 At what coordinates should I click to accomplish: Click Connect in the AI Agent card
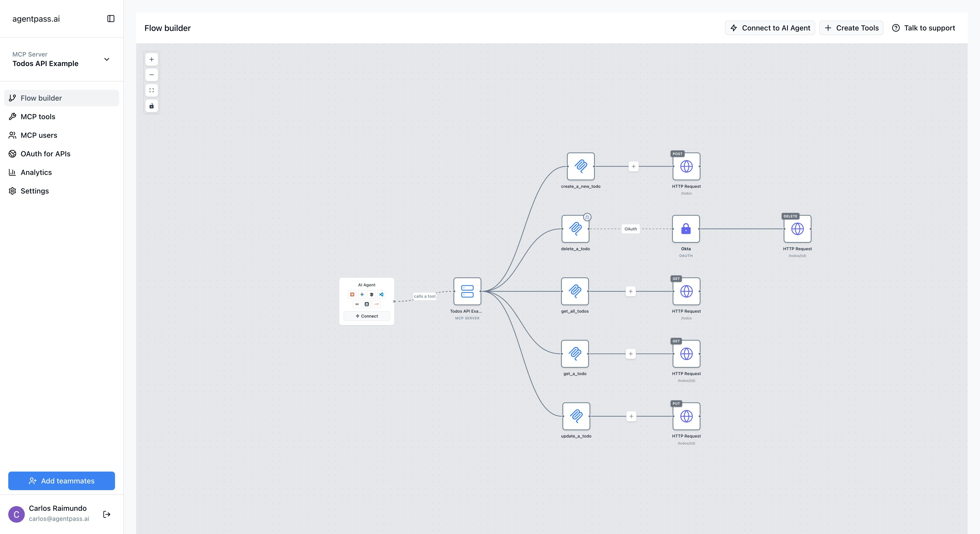[x=366, y=316]
